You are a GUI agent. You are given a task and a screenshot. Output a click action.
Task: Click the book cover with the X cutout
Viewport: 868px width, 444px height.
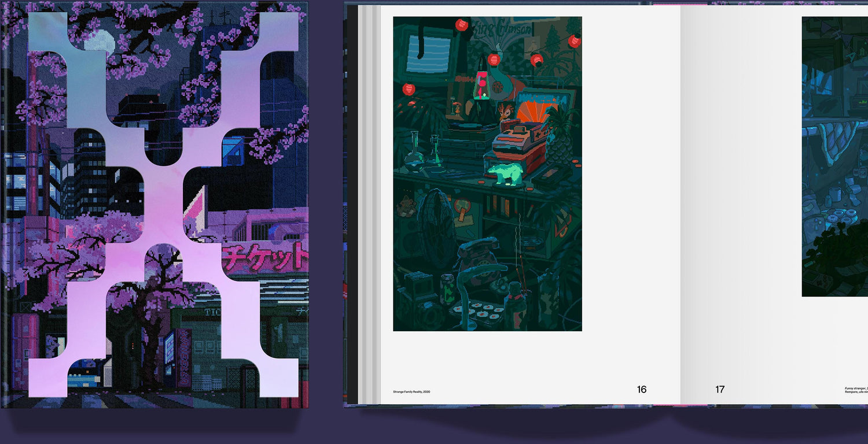[x=155, y=203]
